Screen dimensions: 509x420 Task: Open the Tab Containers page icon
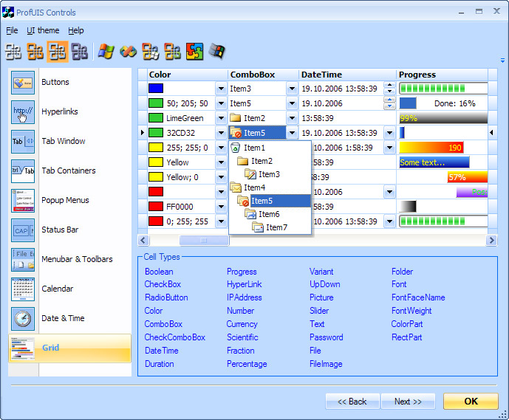click(x=23, y=171)
